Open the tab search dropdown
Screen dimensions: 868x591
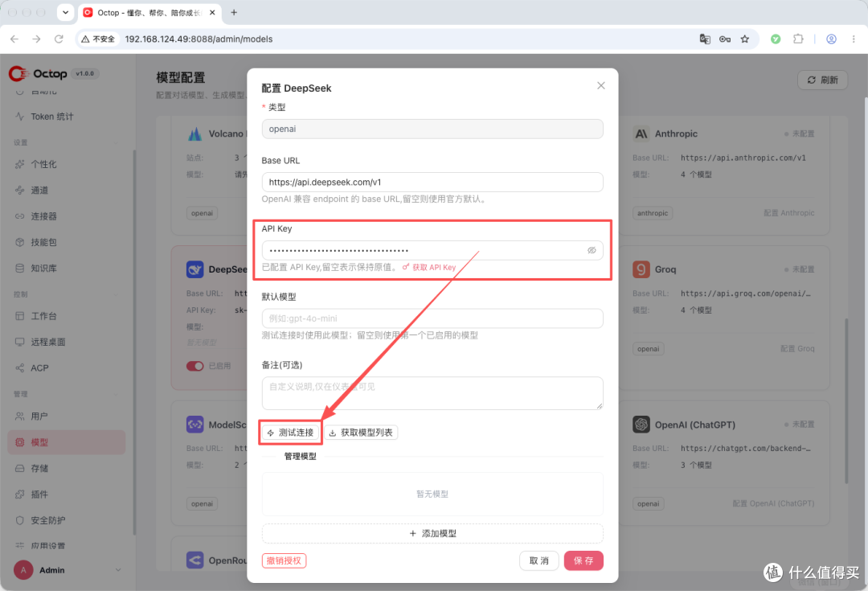coord(65,12)
